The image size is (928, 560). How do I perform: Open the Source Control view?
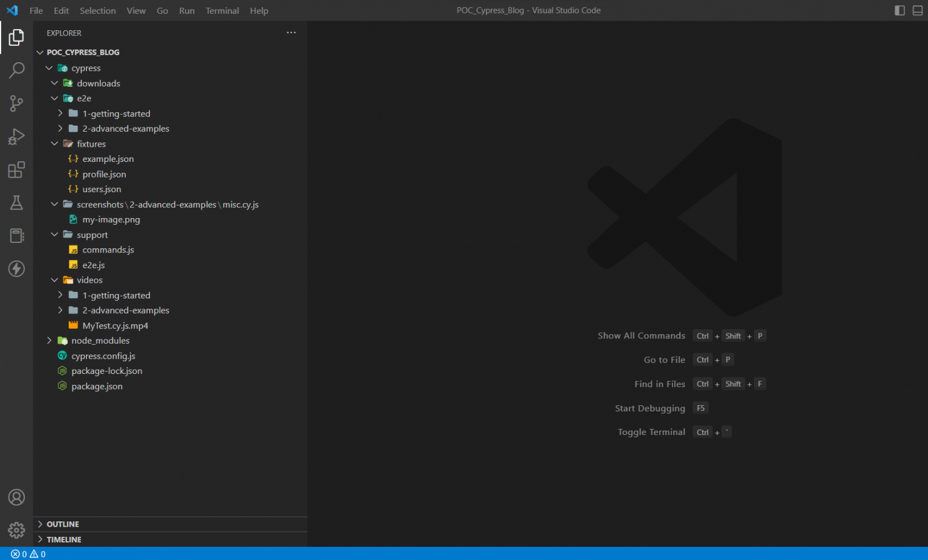tap(16, 103)
